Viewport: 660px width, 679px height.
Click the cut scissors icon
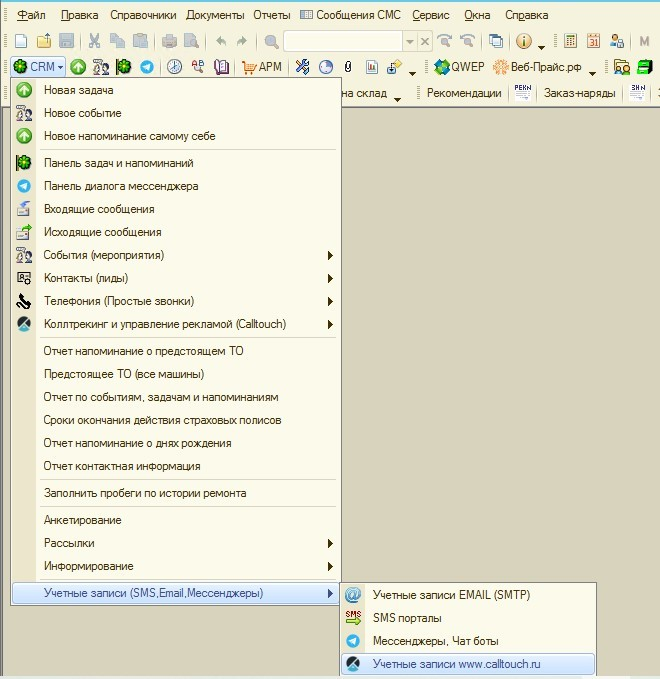(94, 41)
